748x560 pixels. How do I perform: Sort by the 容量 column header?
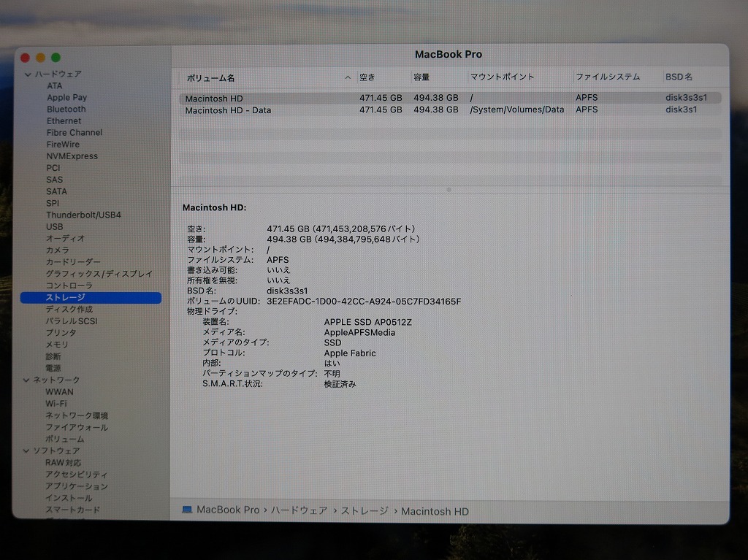(421, 77)
